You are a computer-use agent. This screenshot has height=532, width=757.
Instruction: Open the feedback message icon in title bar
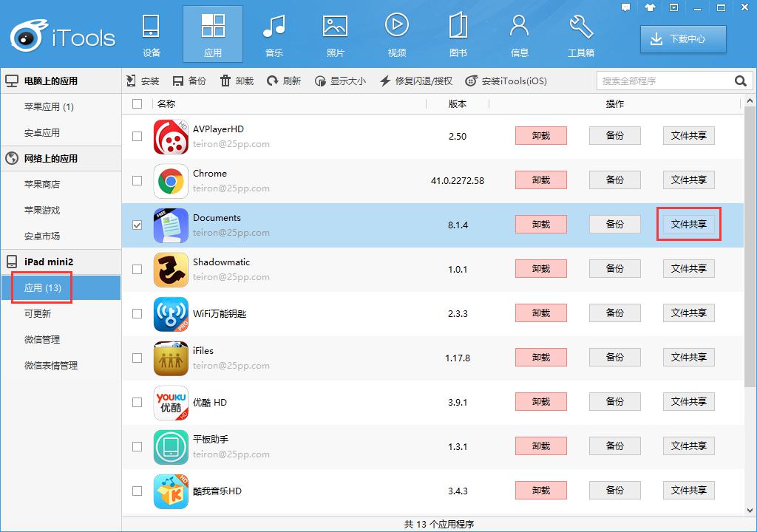point(626,7)
